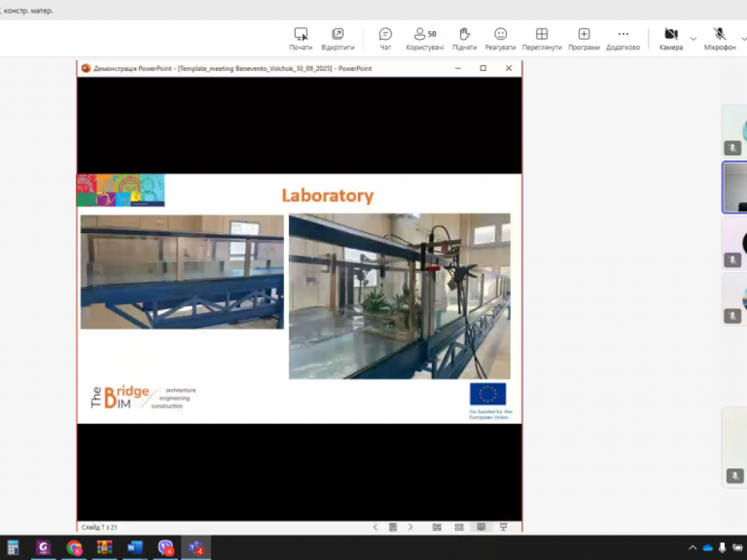
Task: Switch to slide sorter view
Action: (x=459, y=527)
